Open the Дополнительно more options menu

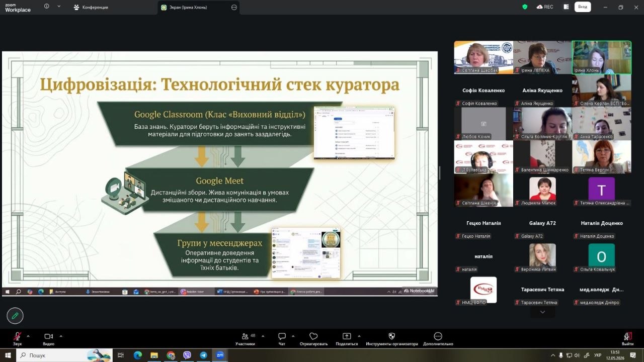438,338
